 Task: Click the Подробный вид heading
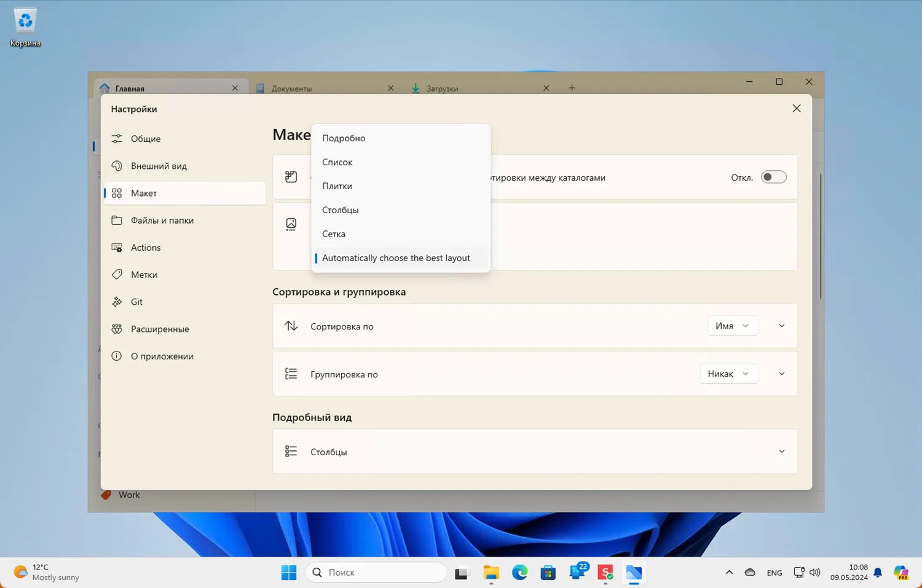(x=312, y=417)
